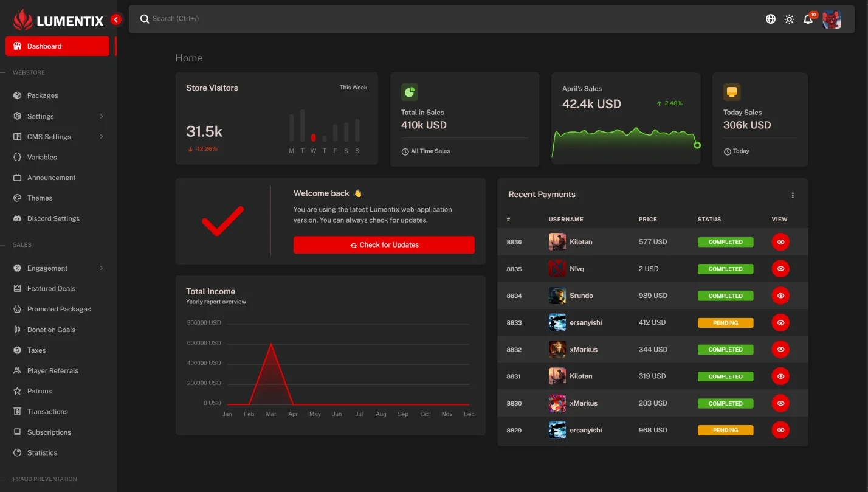Click Nlvq's avatar thumbnail
Viewport: 868px width, 492px height.
557,269
